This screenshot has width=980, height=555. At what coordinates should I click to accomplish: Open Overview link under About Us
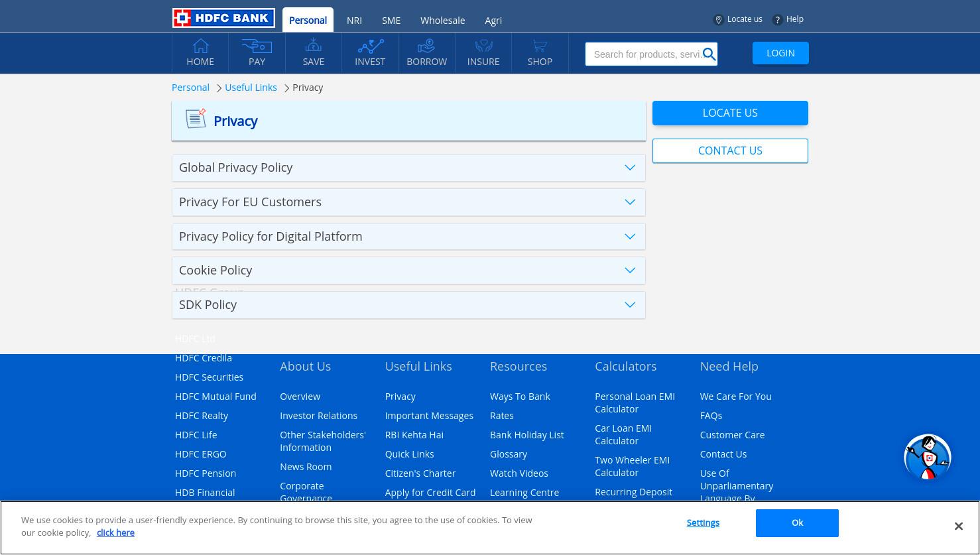[300, 397]
